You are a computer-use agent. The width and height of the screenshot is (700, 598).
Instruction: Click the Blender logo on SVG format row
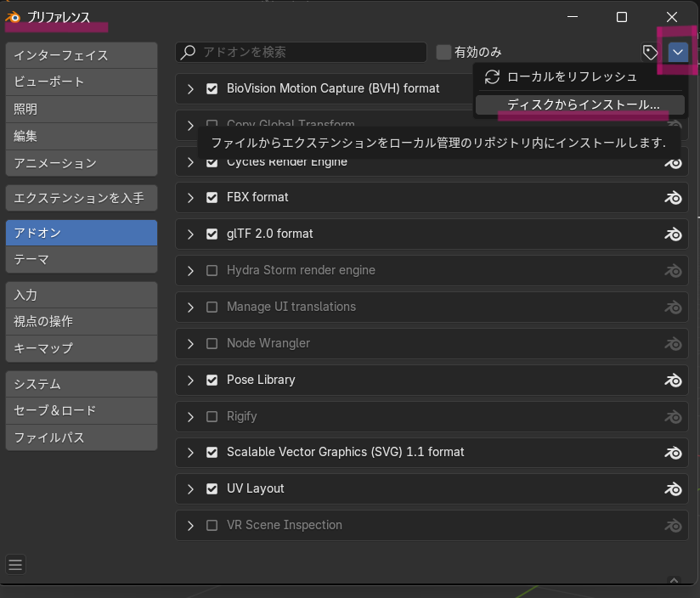[x=673, y=453]
